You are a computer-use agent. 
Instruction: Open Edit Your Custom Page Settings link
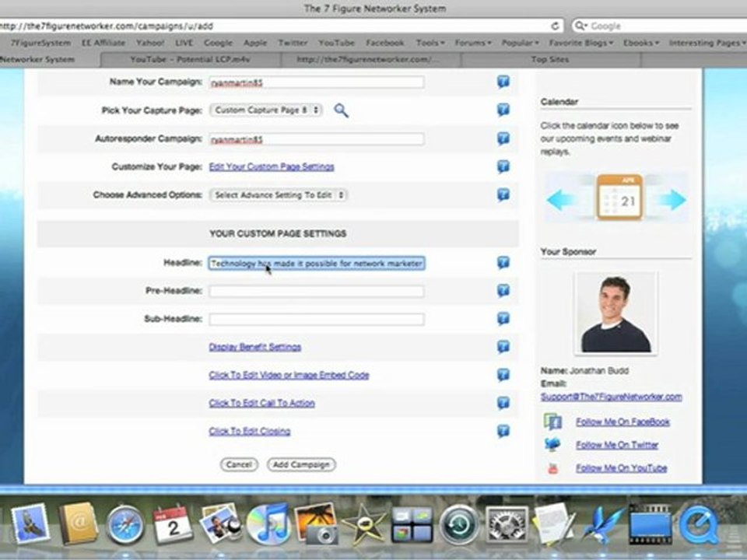(x=272, y=166)
